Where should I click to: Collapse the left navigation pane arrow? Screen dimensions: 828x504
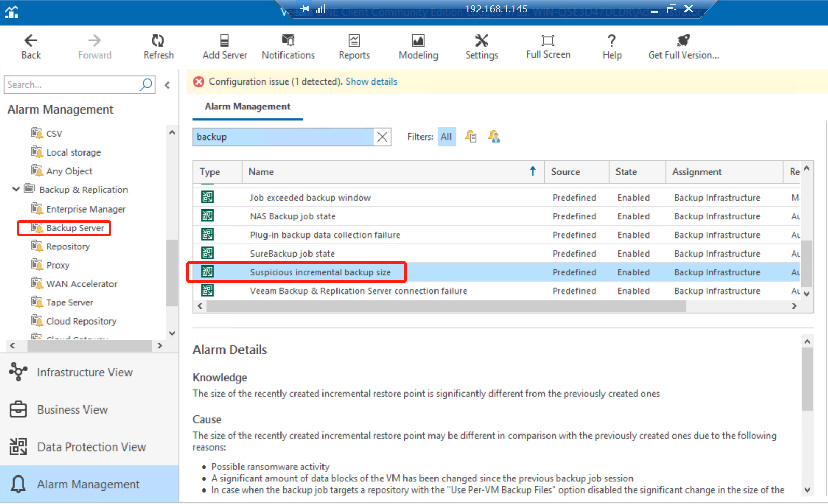click(x=167, y=85)
